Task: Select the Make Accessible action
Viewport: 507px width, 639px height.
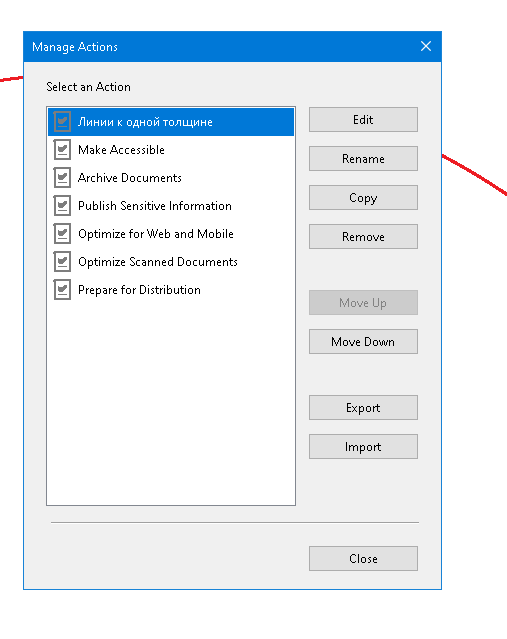Action: tap(171, 150)
